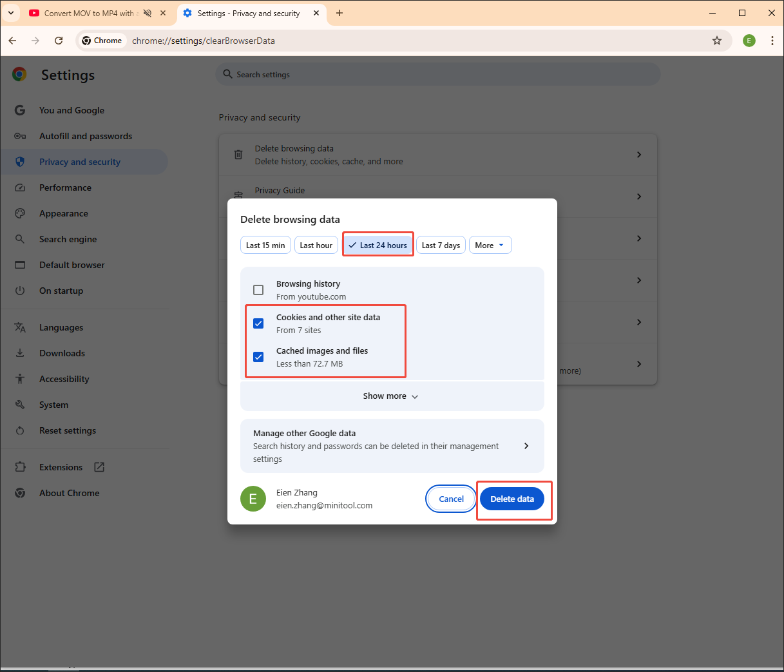Reload the current page
The image size is (784, 672).
click(x=59, y=40)
